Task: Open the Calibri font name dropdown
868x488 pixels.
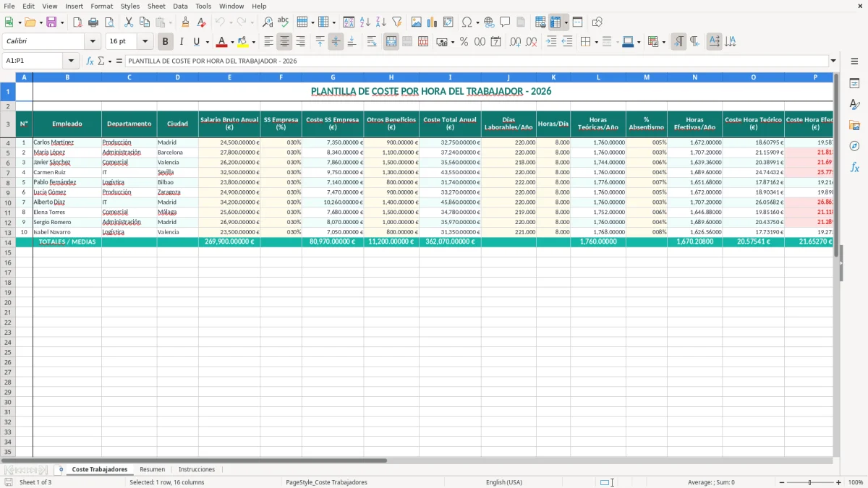Action: click(x=93, y=42)
